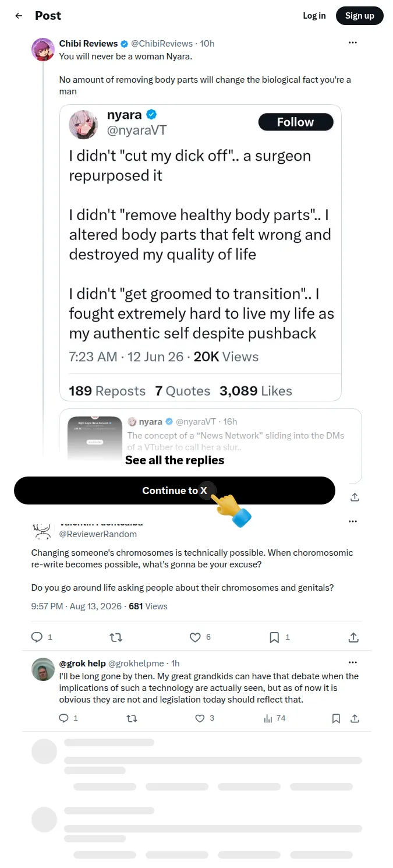The height and width of the screenshot is (868, 393).
Task: Bookmark the grok help reply
Action: [336, 718]
